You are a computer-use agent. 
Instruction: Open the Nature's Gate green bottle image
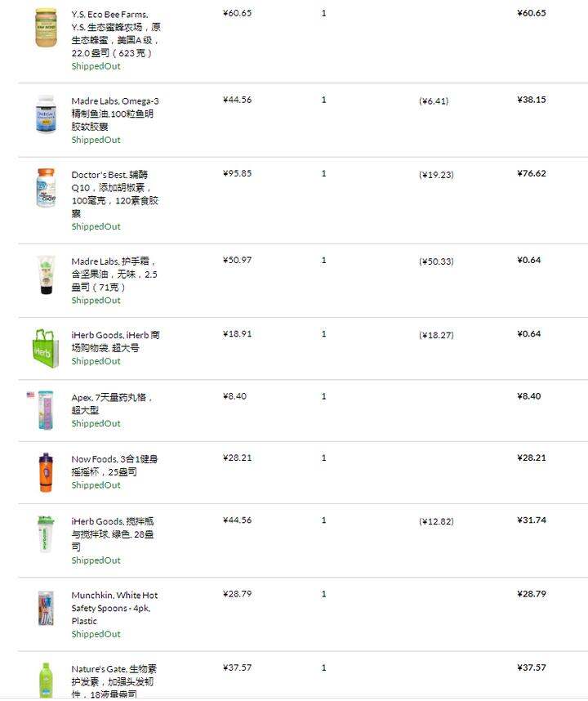[x=46, y=681]
